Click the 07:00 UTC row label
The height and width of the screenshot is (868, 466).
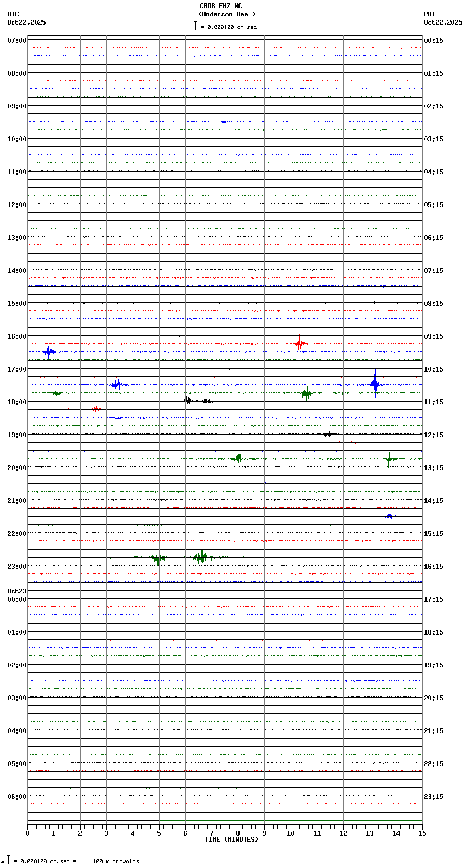17,41
